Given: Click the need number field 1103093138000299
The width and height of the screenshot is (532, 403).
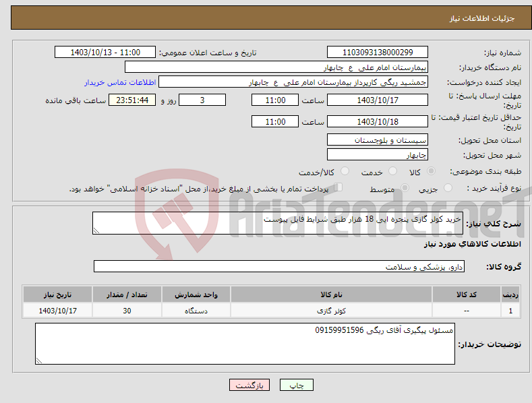Looking at the screenshot, I should (x=378, y=53).
